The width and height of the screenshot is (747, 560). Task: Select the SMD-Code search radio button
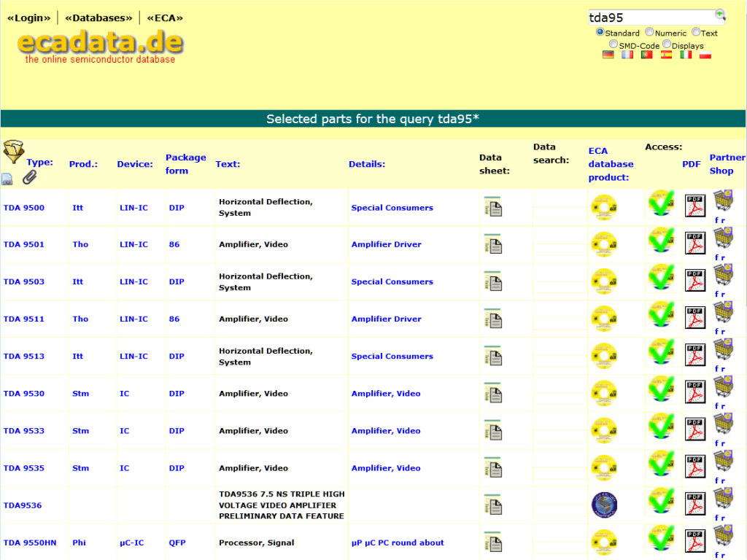tap(614, 44)
